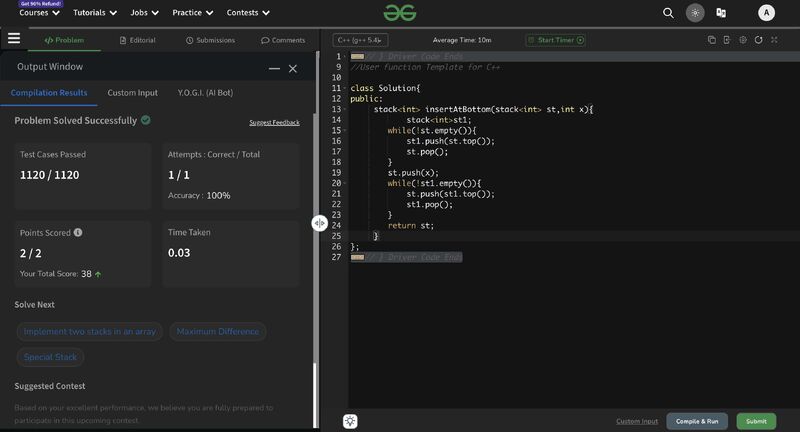Click the editor file export icon
Screen dimensions: 800x432
(x=727, y=40)
